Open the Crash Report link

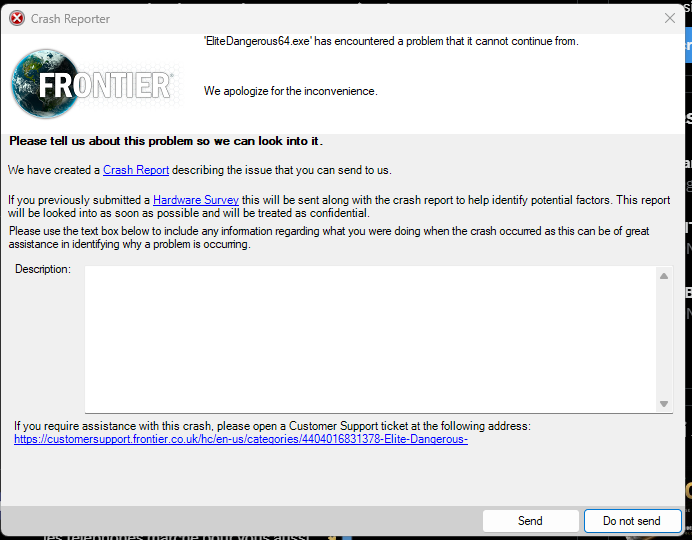[x=136, y=170]
